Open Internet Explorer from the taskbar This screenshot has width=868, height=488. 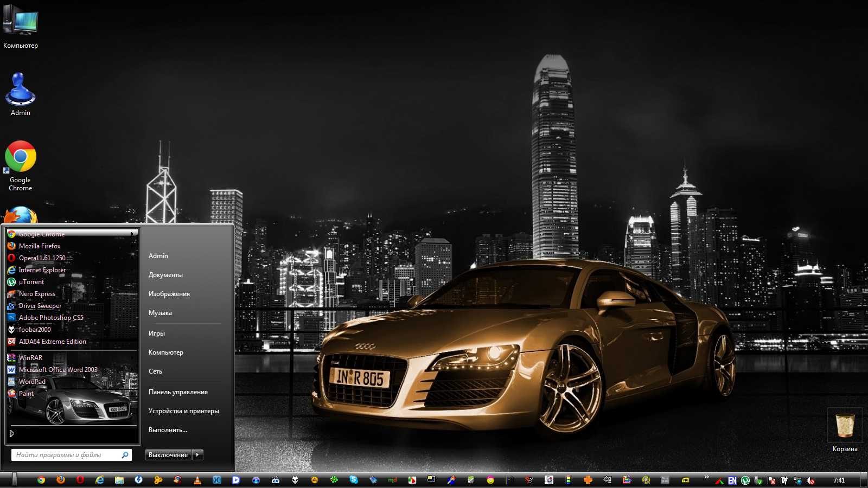(100, 480)
